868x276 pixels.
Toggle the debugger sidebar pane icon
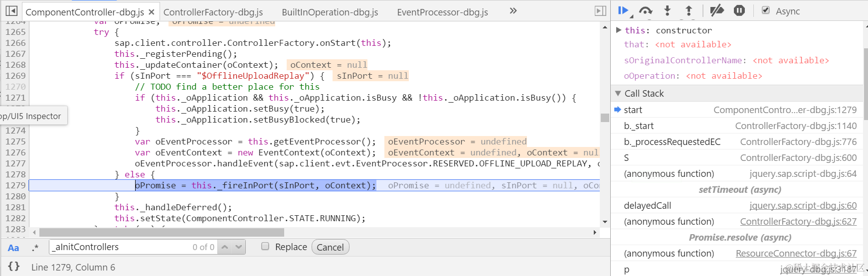(x=600, y=11)
